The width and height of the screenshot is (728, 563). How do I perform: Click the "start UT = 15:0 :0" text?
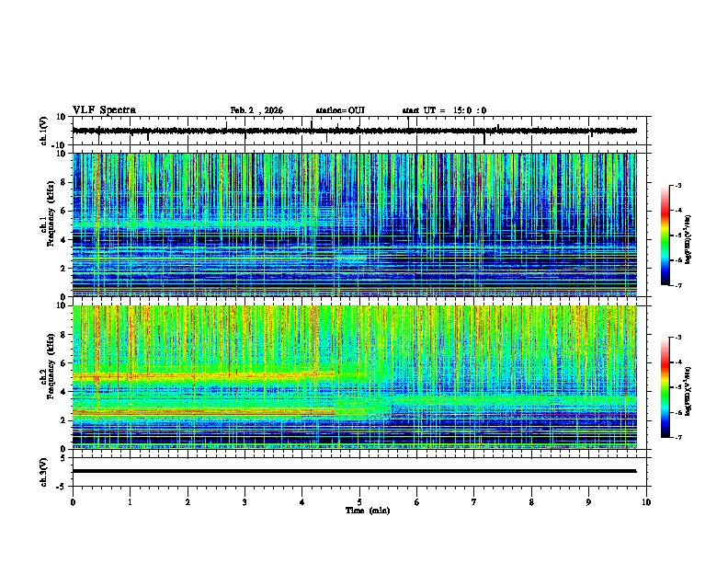[x=444, y=110]
